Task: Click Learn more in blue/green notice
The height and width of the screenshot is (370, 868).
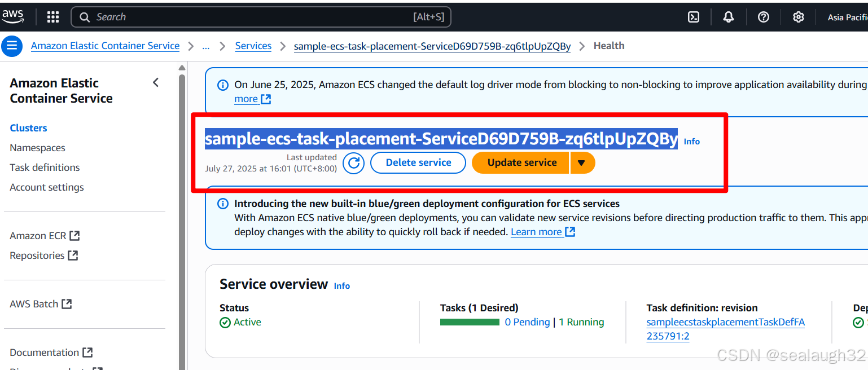Action: [x=542, y=232]
